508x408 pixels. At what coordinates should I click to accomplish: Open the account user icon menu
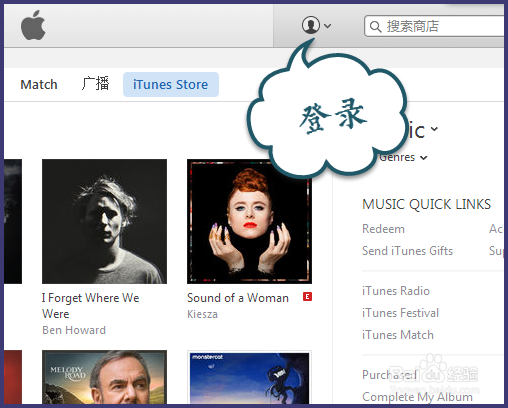pos(311,25)
